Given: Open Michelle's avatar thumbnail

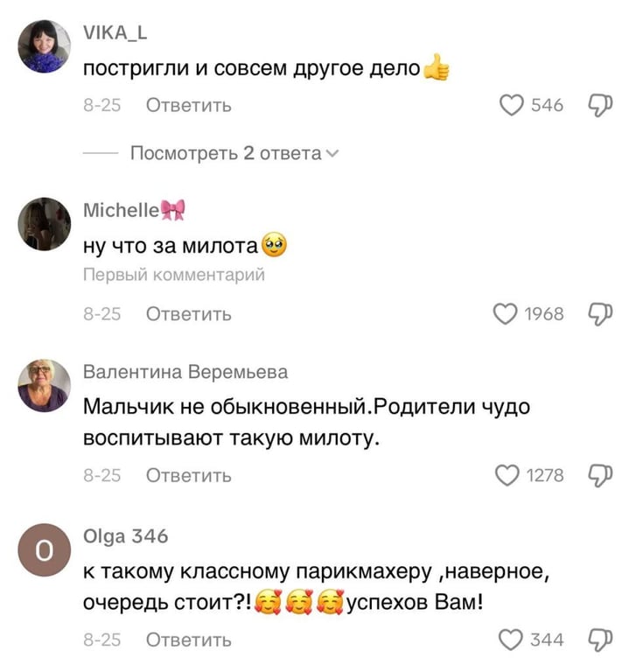Looking at the screenshot, I should [44, 224].
